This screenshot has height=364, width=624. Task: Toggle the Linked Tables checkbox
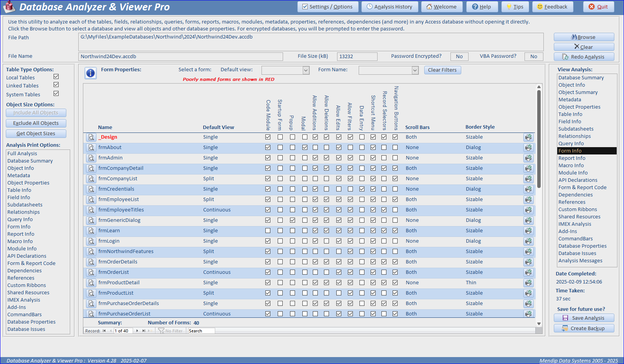point(56,85)
